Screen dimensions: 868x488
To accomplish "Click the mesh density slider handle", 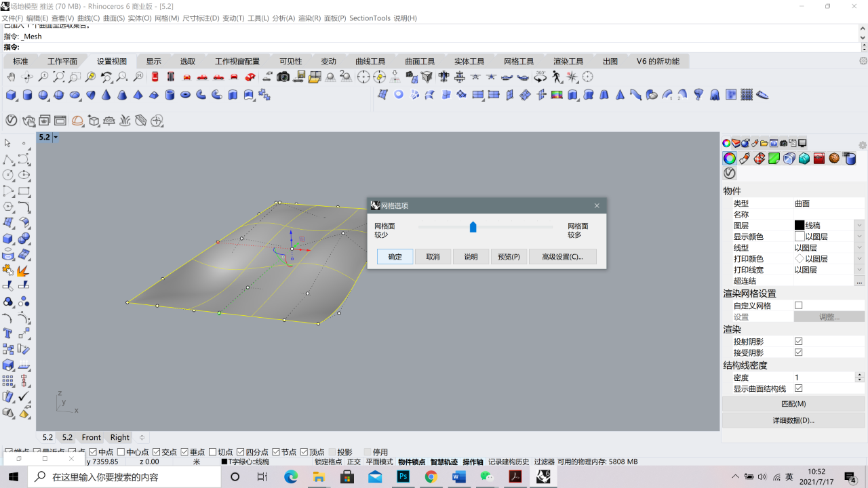I will pyautogui.click(x=473, y=227).
